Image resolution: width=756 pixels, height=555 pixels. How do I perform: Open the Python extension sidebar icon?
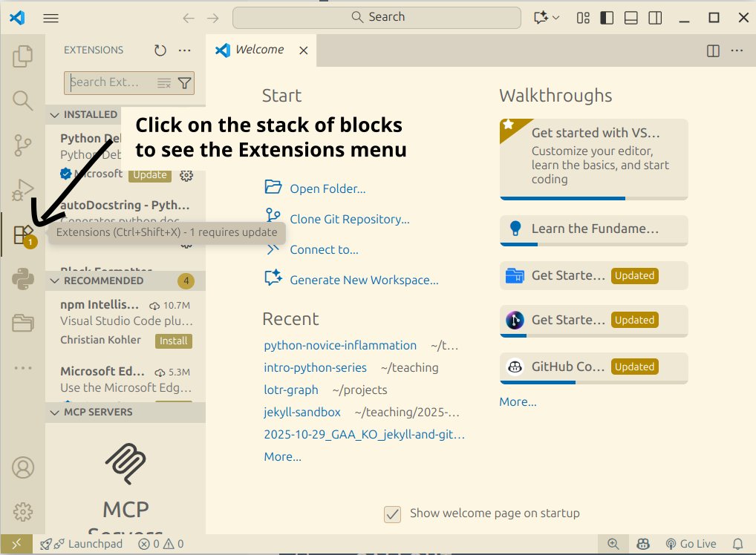point(23,280)
